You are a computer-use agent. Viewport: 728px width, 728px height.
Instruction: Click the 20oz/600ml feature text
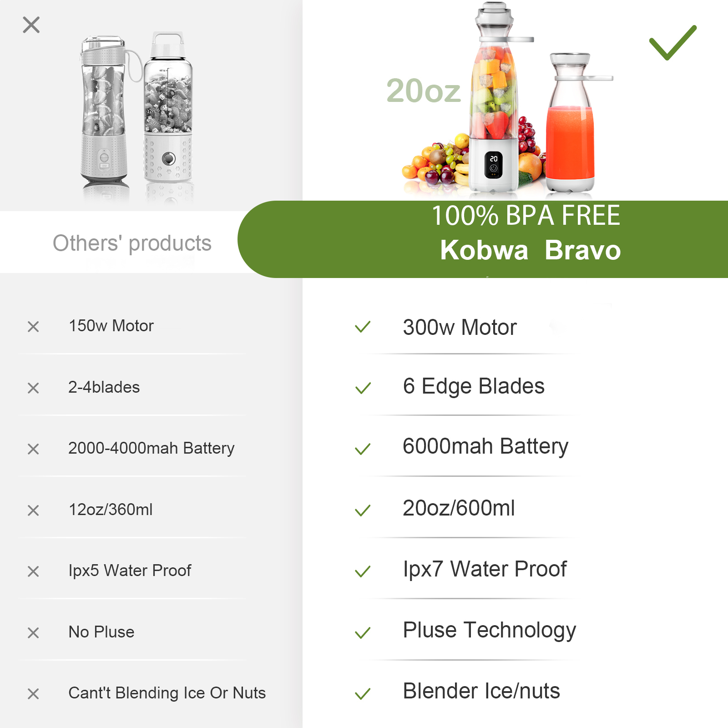(x=459, y=508)
